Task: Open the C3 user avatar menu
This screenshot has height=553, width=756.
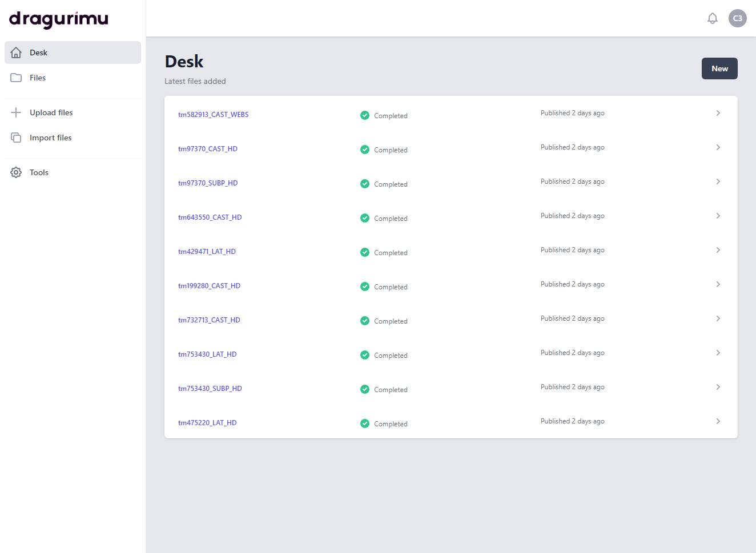Action: (737, 18)
